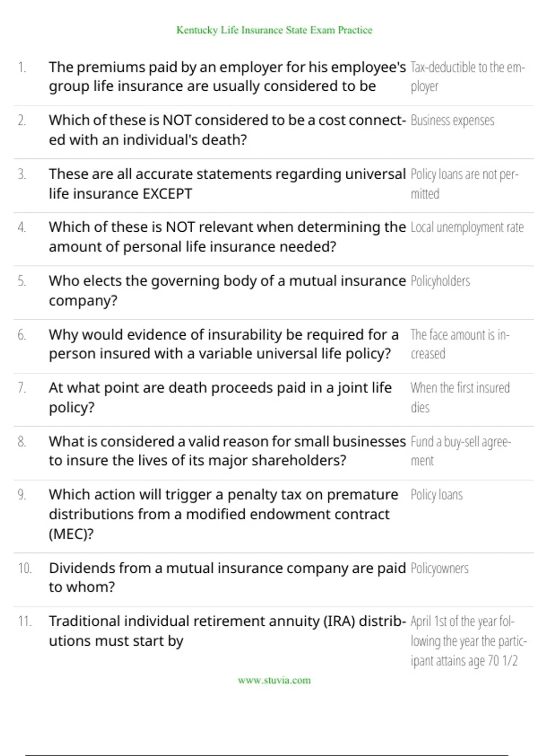This screenshot has height=756, width=534.
Task: Select question 11 about traditional IRA distributions
Action: coord(227,631)
